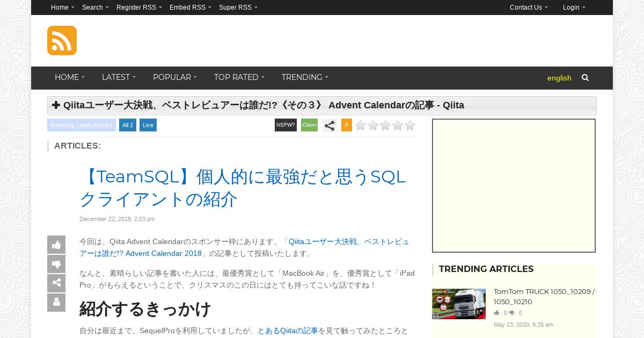Image resolution: width=644 pixels, height=338 pixels.
Task: Expand the Contact Us dropdown
Action: 529,8
